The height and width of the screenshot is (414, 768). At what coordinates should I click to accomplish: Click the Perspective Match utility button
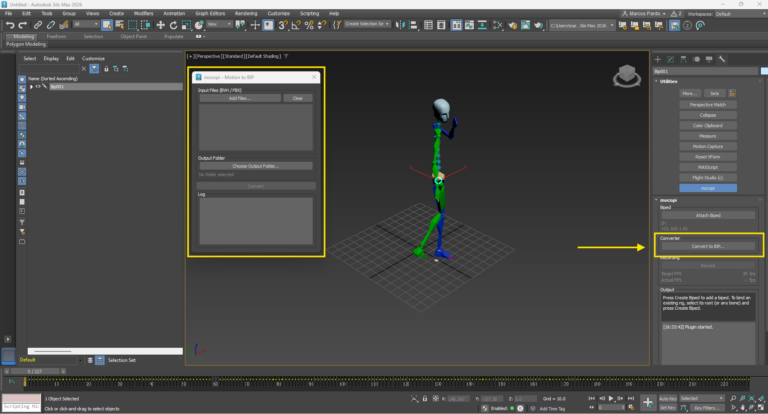pyautogui.click(x=708, y=105)
